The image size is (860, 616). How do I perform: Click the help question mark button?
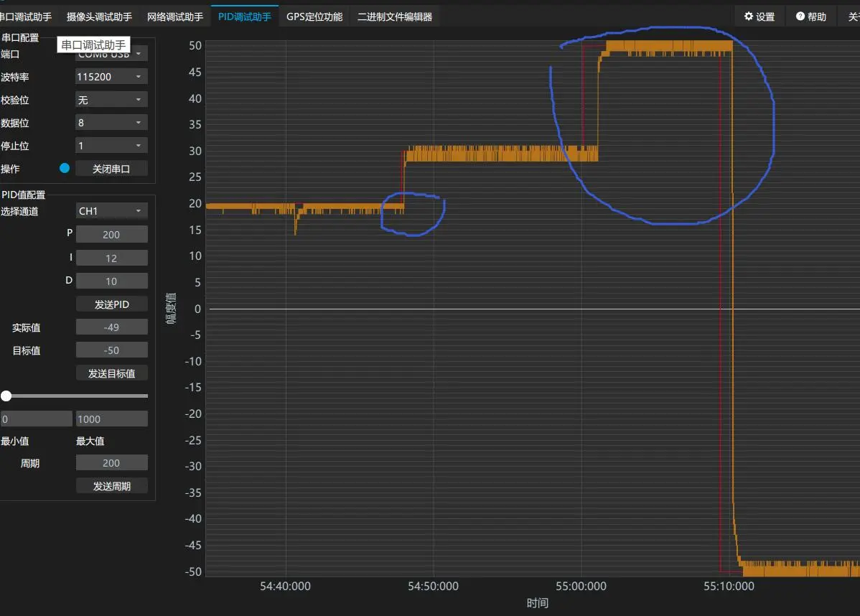pos(810,17)
